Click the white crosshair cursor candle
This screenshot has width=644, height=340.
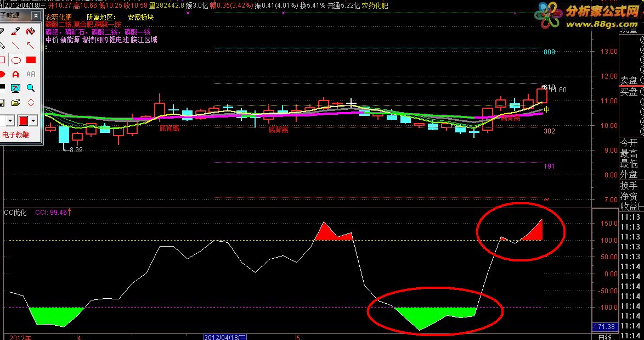click(351, 102)
